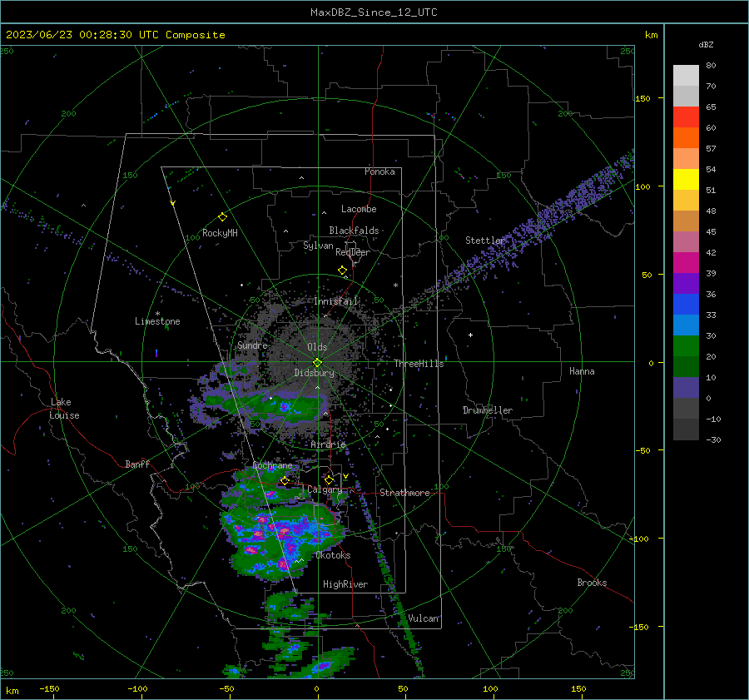Click the Airdrie city label
This screenshot has width=749, height=700.
coord(328,444)
